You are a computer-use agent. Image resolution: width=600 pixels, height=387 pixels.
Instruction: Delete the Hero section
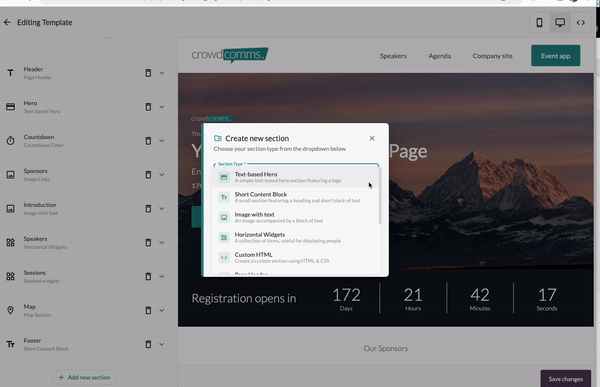click(148, 107)
